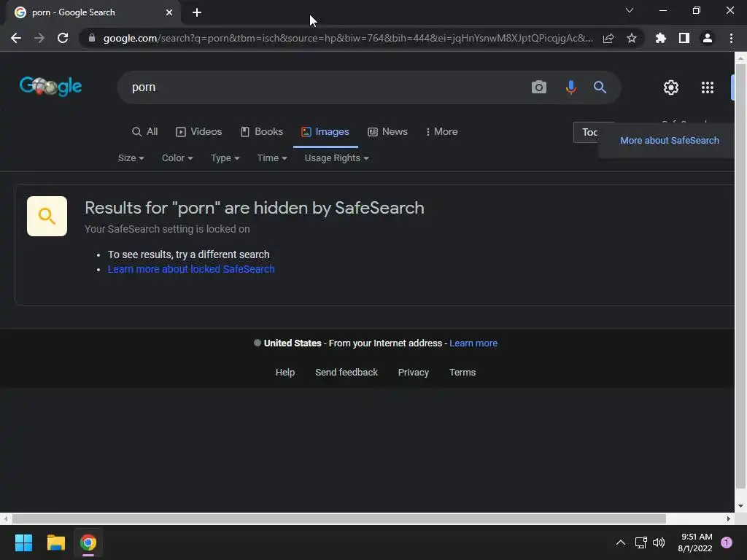Bookmark this page with the star icon
This screenshot has width=747, height=560.
click(x=632, y=38)
